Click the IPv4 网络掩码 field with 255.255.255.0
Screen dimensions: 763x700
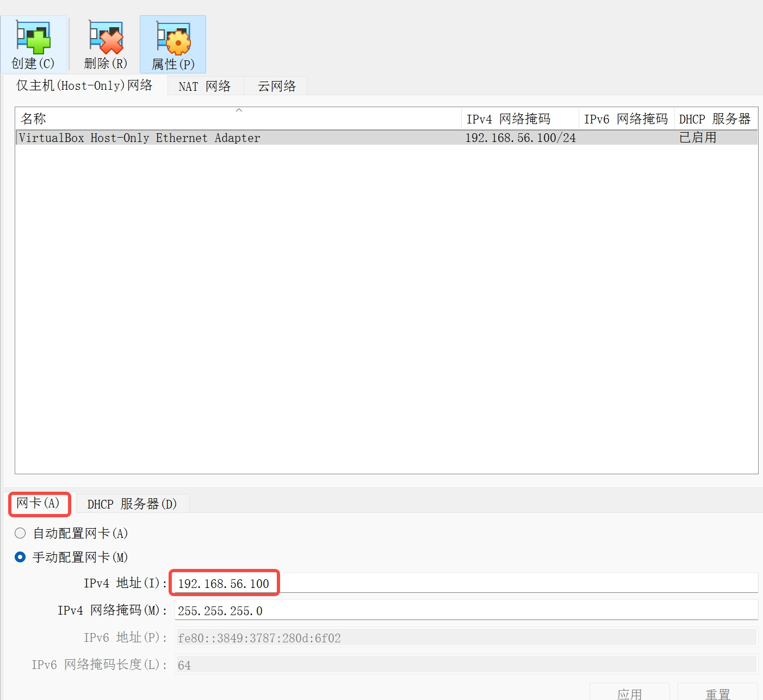tap(466, 610)
